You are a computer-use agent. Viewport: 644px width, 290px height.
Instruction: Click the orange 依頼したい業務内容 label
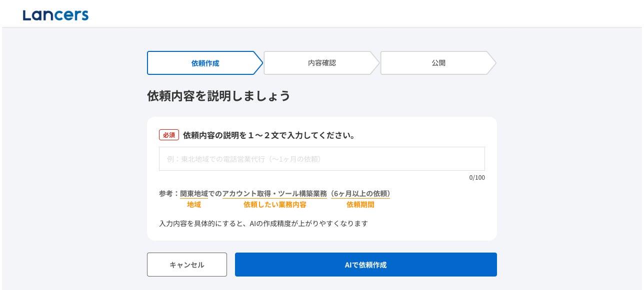click(274, 205)
